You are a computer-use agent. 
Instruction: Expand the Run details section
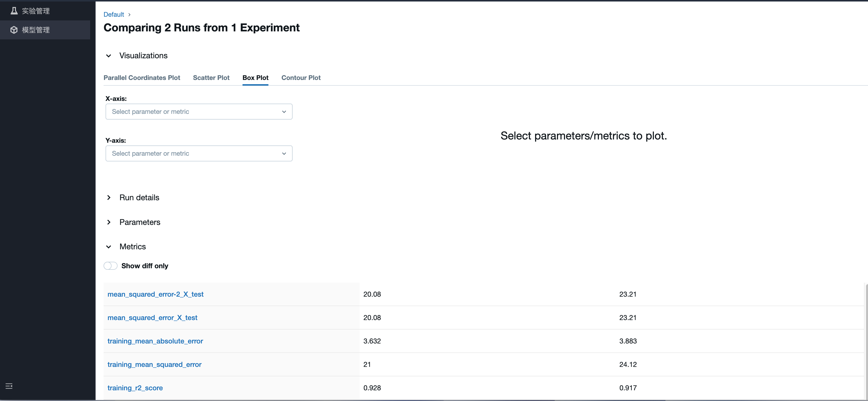(109, 198)
